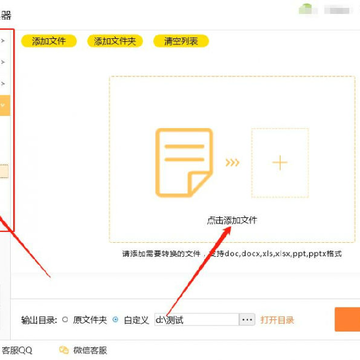
Task: Click the 点击添加文件 text
Action: coord(232,220)
